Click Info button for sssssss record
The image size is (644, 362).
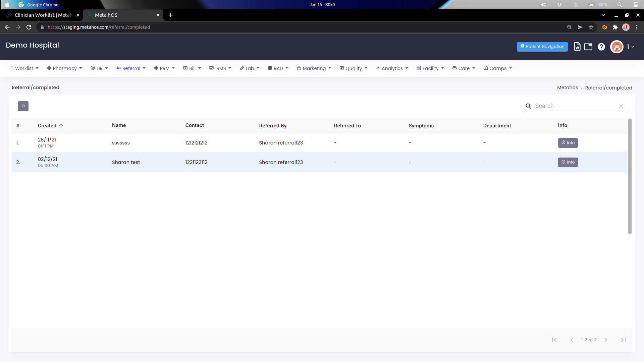(568, 142)
